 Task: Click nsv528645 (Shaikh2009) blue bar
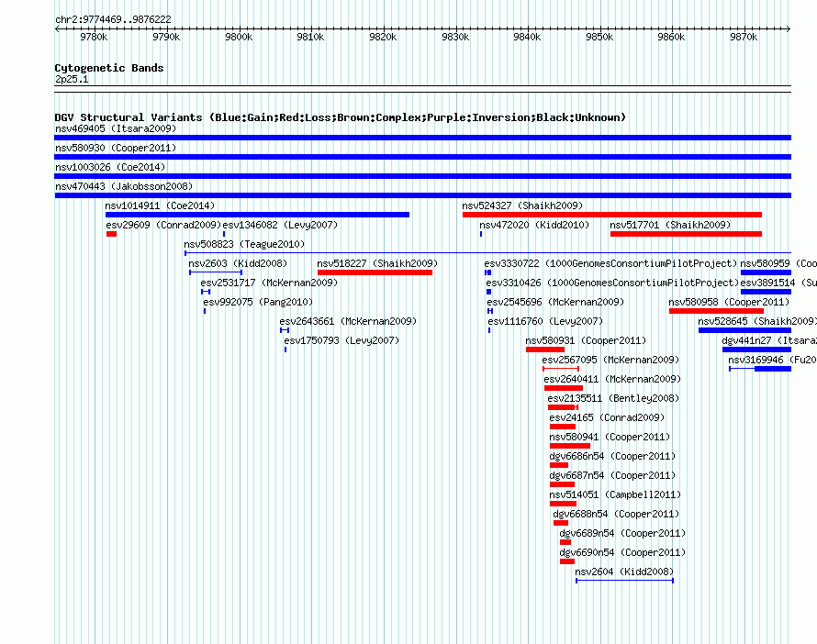tap(744, 330)
